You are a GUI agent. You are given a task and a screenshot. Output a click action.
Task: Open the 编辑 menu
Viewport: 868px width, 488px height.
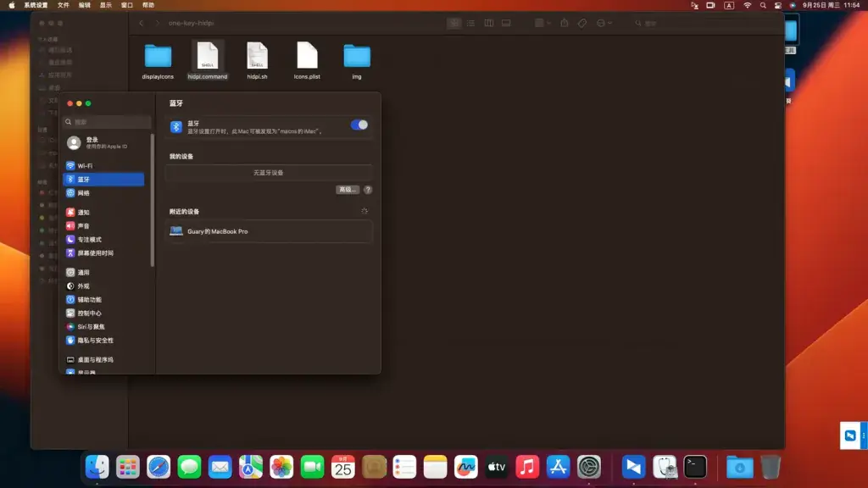[x=85, y=5]
